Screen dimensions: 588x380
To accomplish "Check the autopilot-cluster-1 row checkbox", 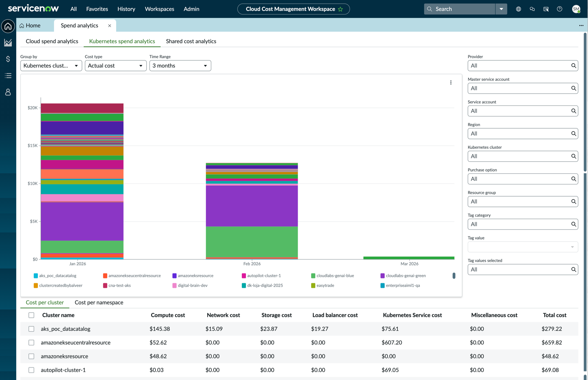I will [x=31, y=370].
